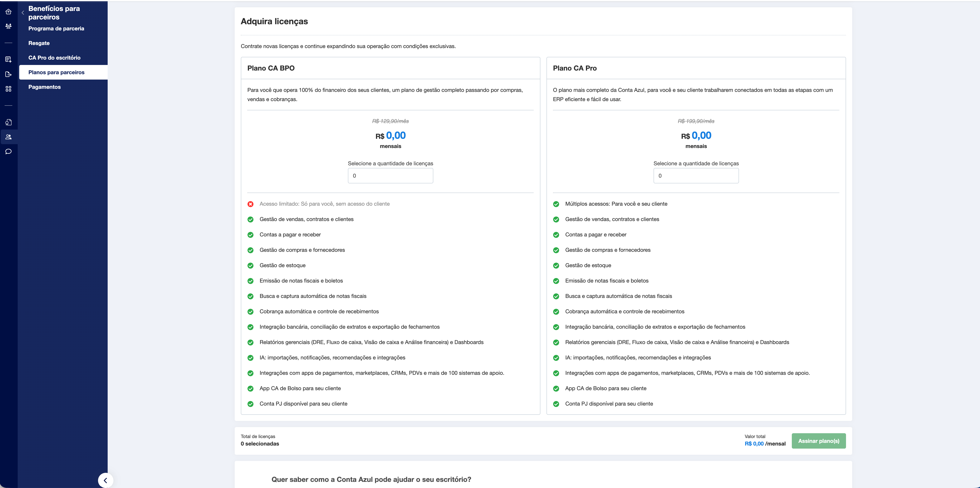The image size is (980, 488).
Task: Select the highlighted partners people sidebar icon
Action: point(8,137)
